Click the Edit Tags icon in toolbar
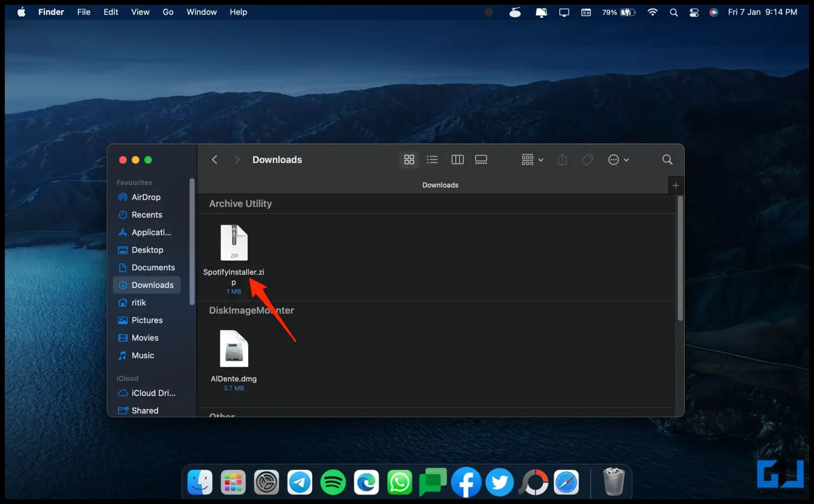Screen dimensions: 814x504 click(587, 160)
